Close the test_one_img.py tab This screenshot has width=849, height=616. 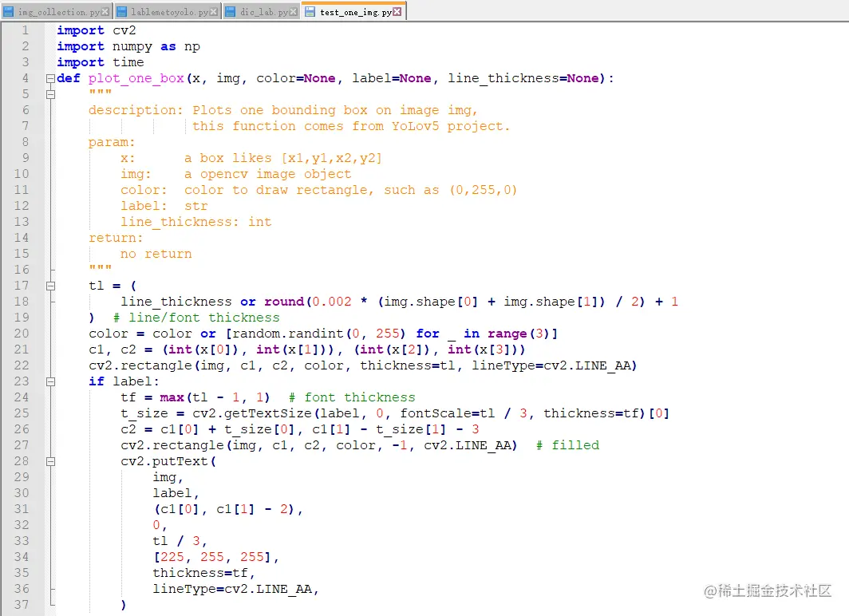pos(397,11)
